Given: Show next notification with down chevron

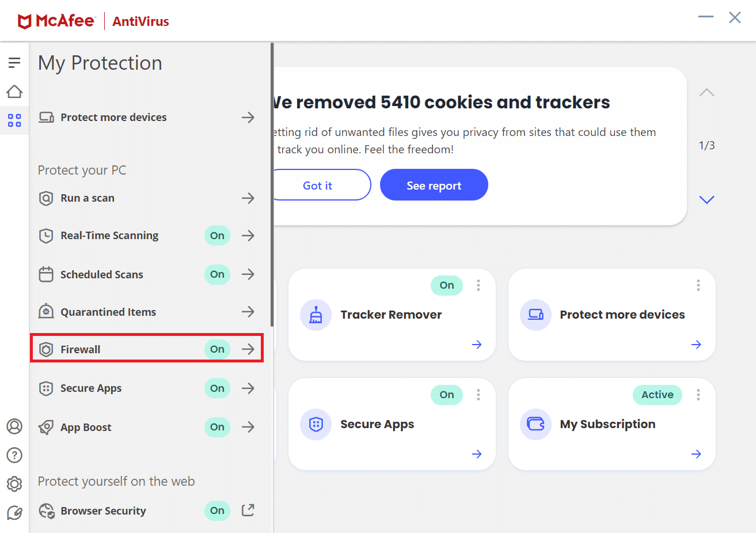Looking at the screenshot, I should (706, 200).
